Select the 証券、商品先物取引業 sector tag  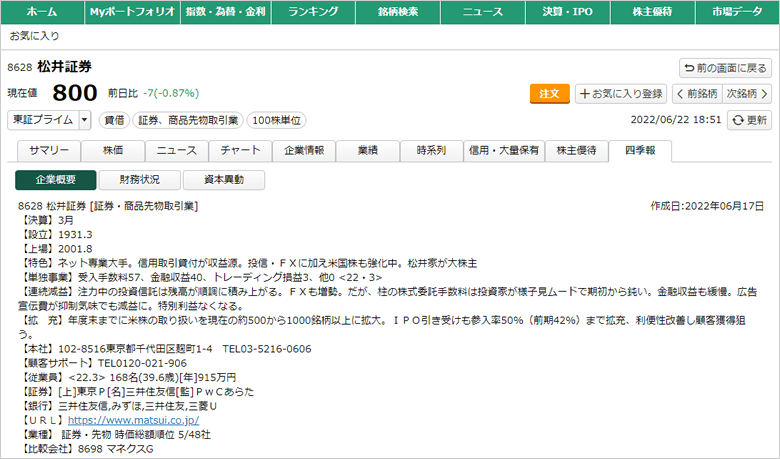coord(188,120)
